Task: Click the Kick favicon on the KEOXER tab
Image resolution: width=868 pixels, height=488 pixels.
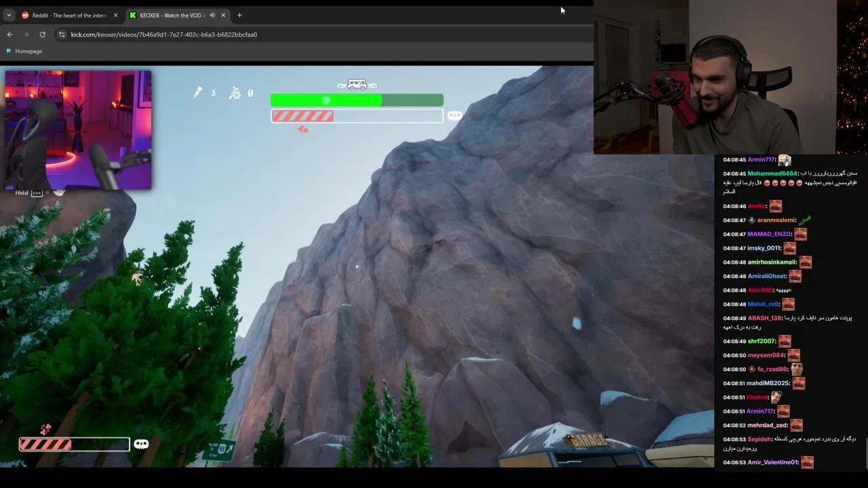Action: pos(133,15)
